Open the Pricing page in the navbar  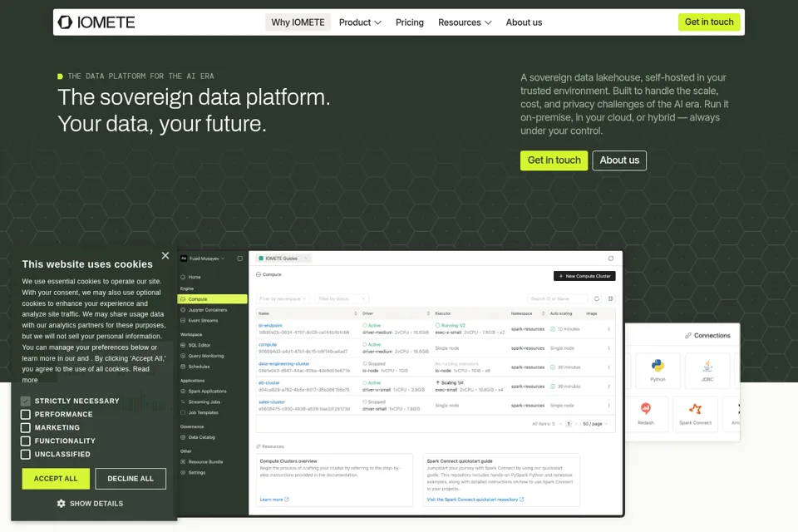(410, 22)
